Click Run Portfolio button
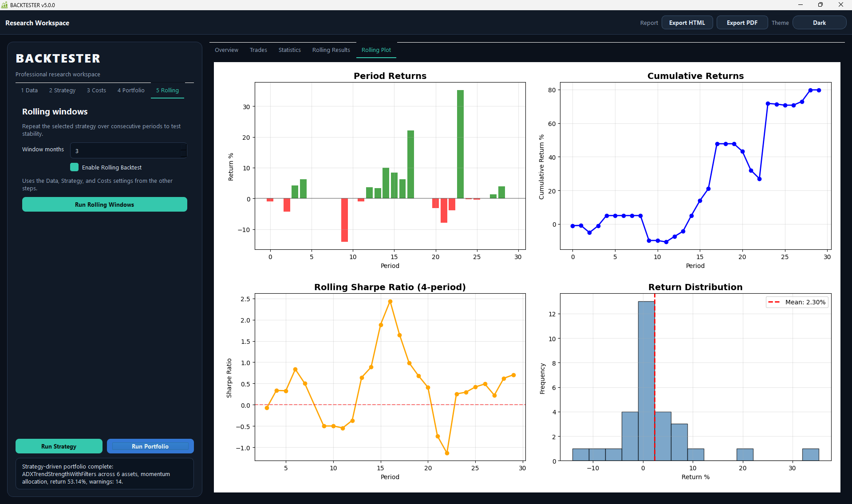 150,446
